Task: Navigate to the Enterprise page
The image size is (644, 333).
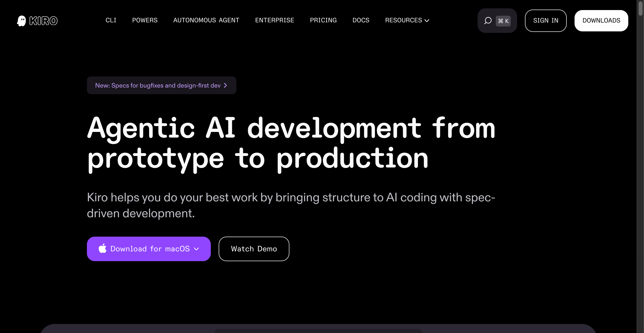Action: coord(274,20)
